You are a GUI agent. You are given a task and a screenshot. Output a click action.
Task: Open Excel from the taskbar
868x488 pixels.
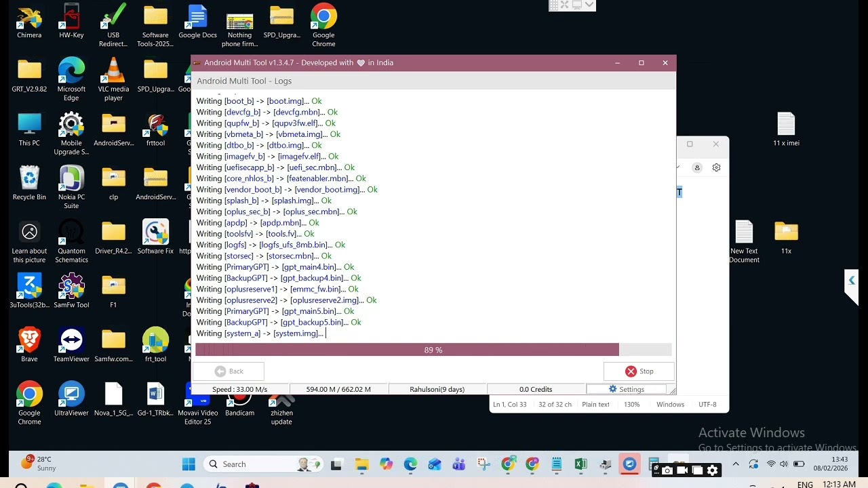click(580, 464)
